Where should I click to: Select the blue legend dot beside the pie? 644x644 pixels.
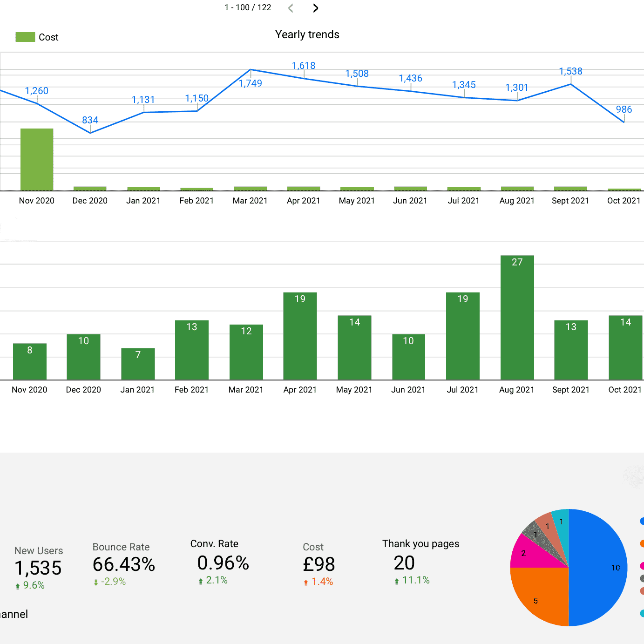point(641,522)
